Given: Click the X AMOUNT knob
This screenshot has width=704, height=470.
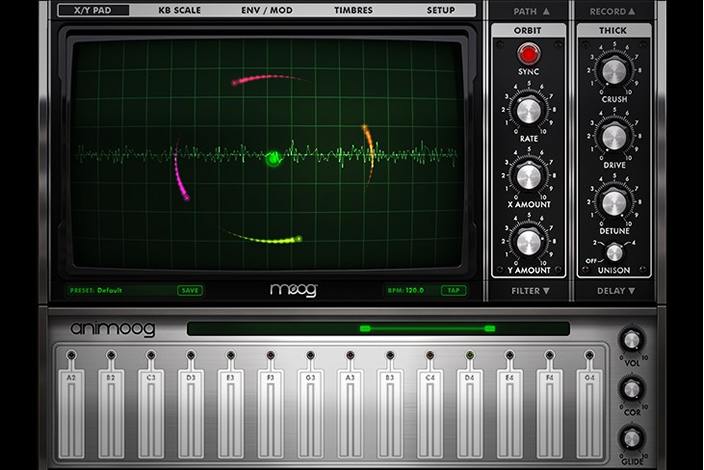Looking at the screenshot, I should coord(528,176).
